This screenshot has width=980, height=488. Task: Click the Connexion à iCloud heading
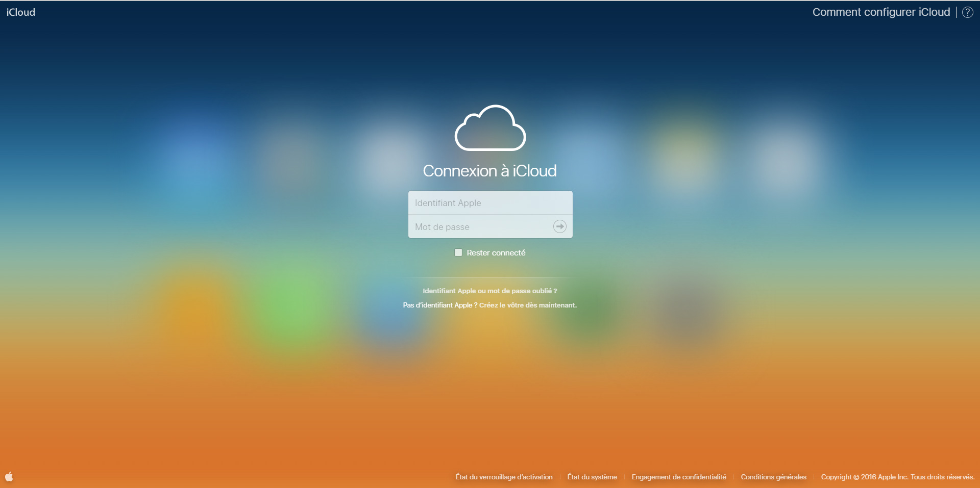coord(490,171)
